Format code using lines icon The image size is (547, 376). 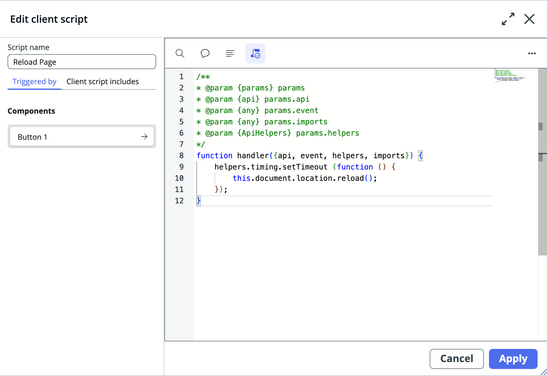[230, 53]
